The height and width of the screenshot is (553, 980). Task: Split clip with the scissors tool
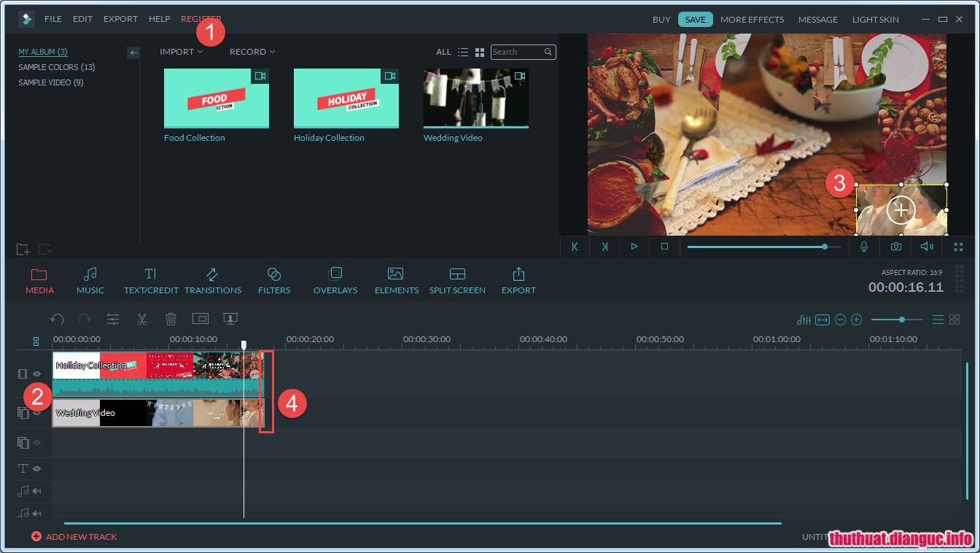click(142, 319)
